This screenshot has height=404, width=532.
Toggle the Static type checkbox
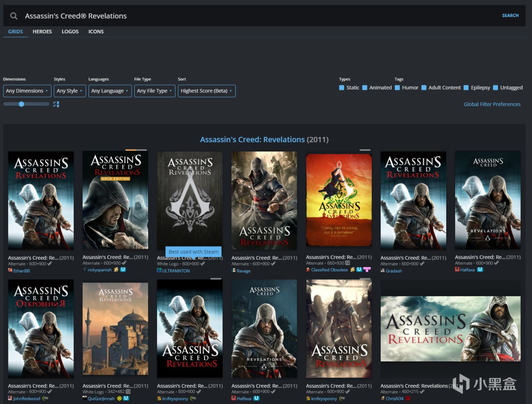tap(342, 88)
